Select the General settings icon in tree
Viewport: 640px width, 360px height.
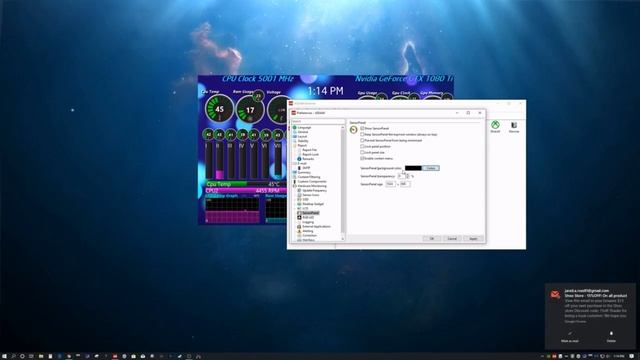tap(294, 132)
